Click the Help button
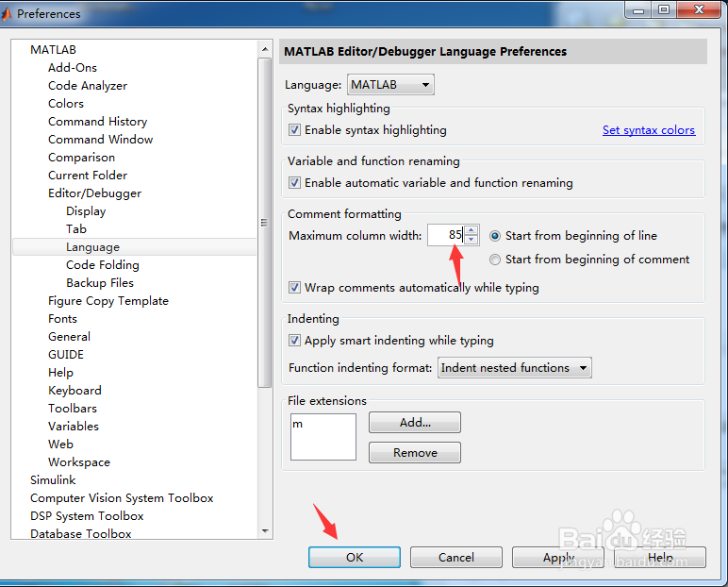 (660, 557)
